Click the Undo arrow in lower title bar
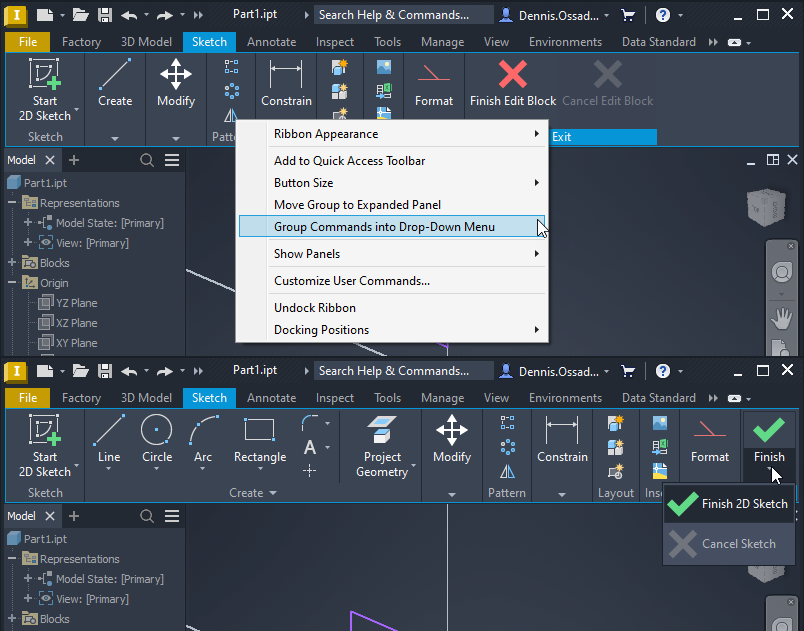 pos(129,371)
